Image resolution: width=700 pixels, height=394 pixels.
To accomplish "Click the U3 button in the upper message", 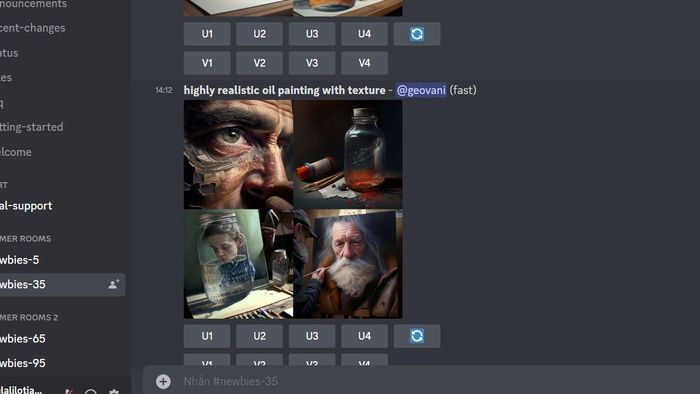I will (312, 34).
